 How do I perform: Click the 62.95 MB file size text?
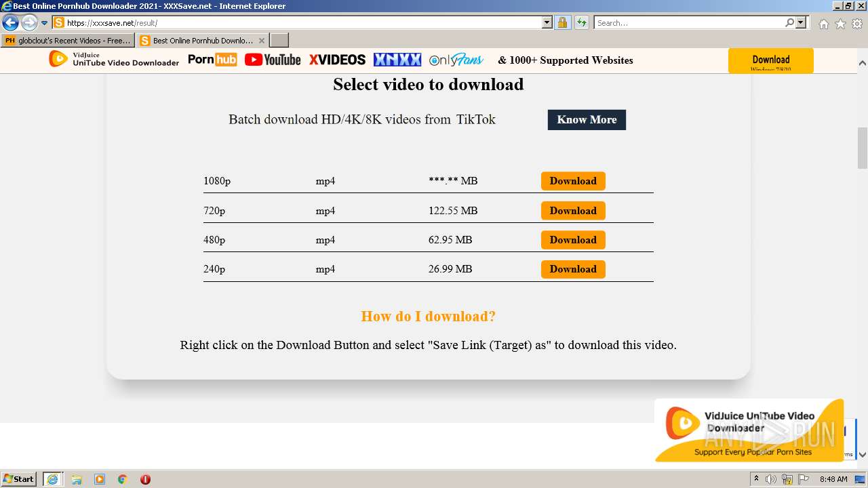point(450,240)
